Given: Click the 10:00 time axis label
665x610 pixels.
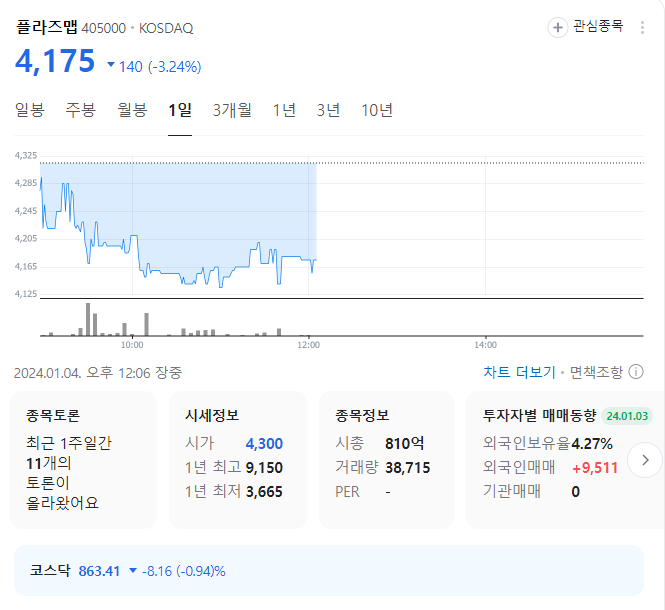Looking at the screenshot, I should pos(132,345).
